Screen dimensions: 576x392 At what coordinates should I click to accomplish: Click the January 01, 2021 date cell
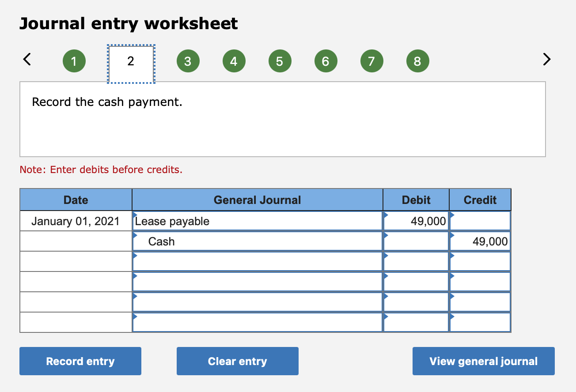[75, 221]
